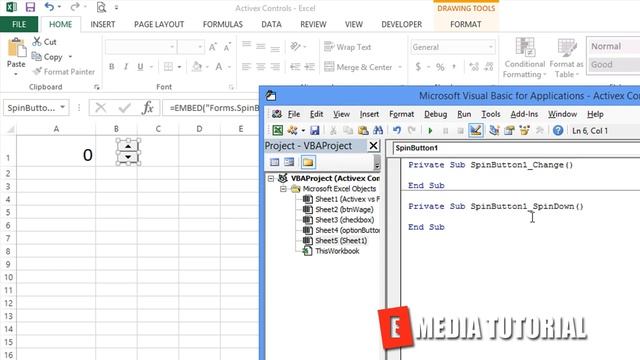Click the Paste clipboard icon
The width and height of the screenshot is (640, 360).
(x=16, y=48)
